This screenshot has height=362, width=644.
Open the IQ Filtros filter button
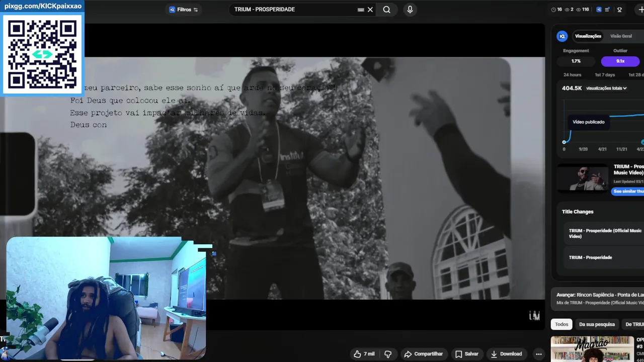pyautogui.click(x=184, y=10)
